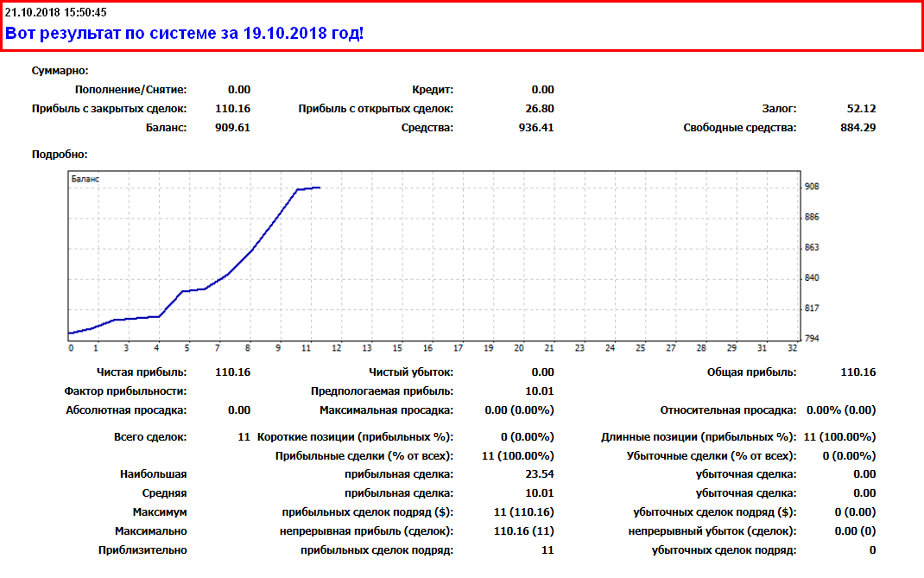Click the 'Приблизительно' row label
This screenshot has width=924, height=578.
coord(142,550)
